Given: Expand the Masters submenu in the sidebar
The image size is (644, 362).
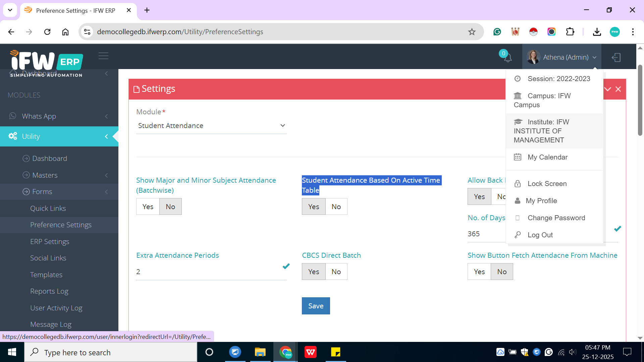Looking at the screenshot, I should (45, 175).
